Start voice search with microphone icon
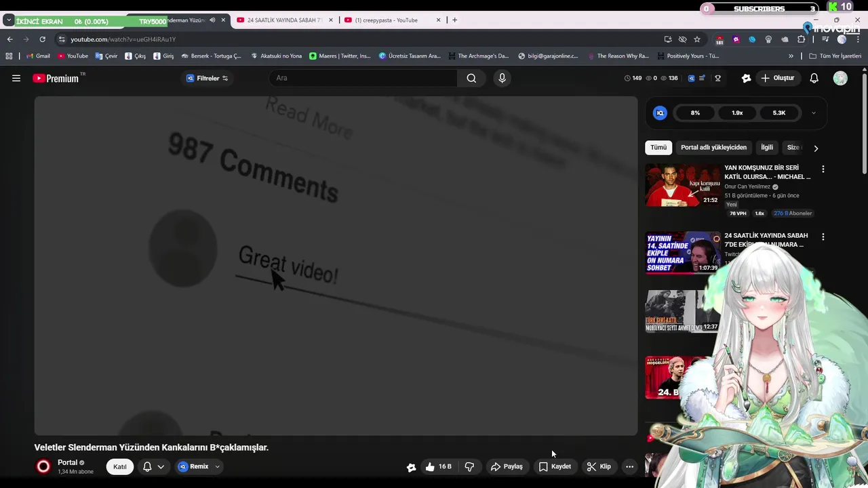 tap(502, 78)
